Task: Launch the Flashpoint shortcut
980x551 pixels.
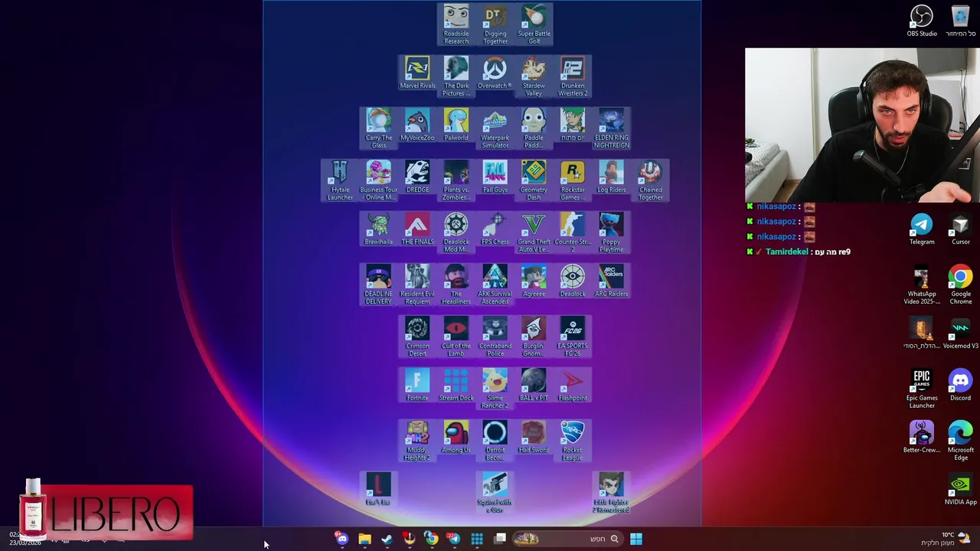Action: click(573, 386)
